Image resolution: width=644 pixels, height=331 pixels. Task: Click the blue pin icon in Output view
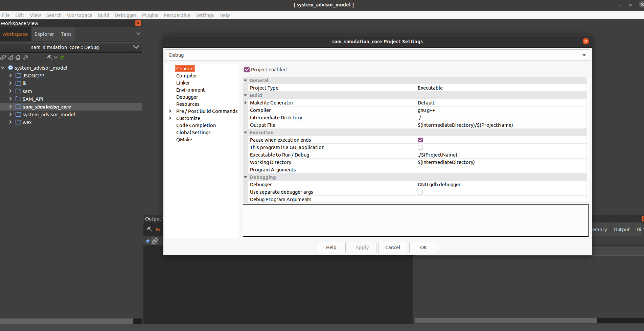[x=147, y=241]
